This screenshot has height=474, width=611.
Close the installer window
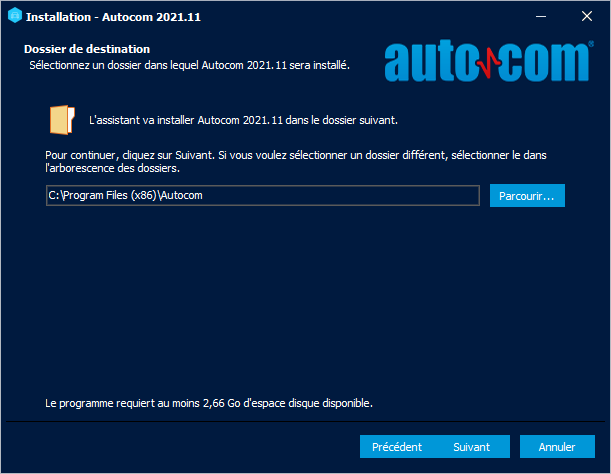pyautogui.click(x=587, y=16)
